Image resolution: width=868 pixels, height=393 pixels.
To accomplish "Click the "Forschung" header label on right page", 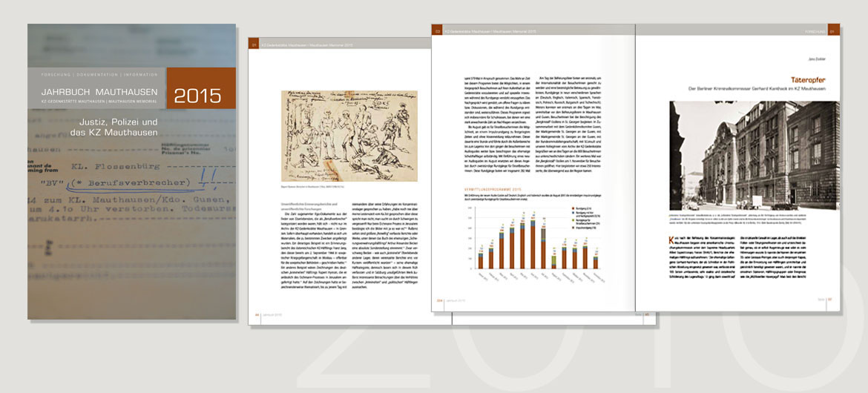I will 815,32.
